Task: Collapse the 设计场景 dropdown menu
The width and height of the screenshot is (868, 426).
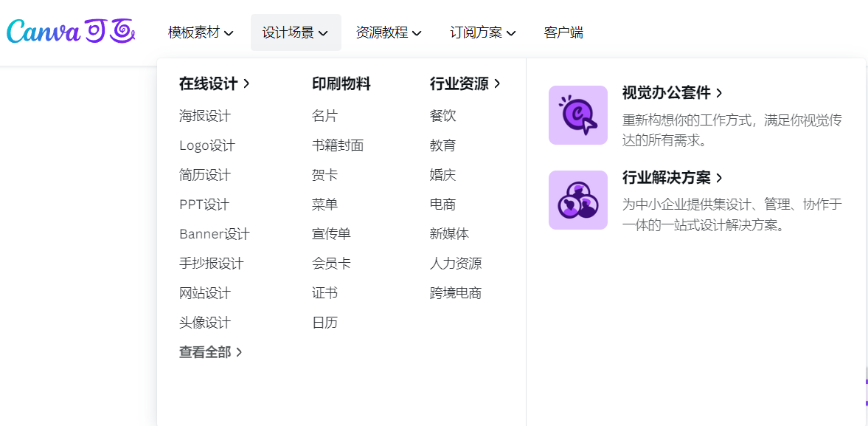Action: coord(295,32)
